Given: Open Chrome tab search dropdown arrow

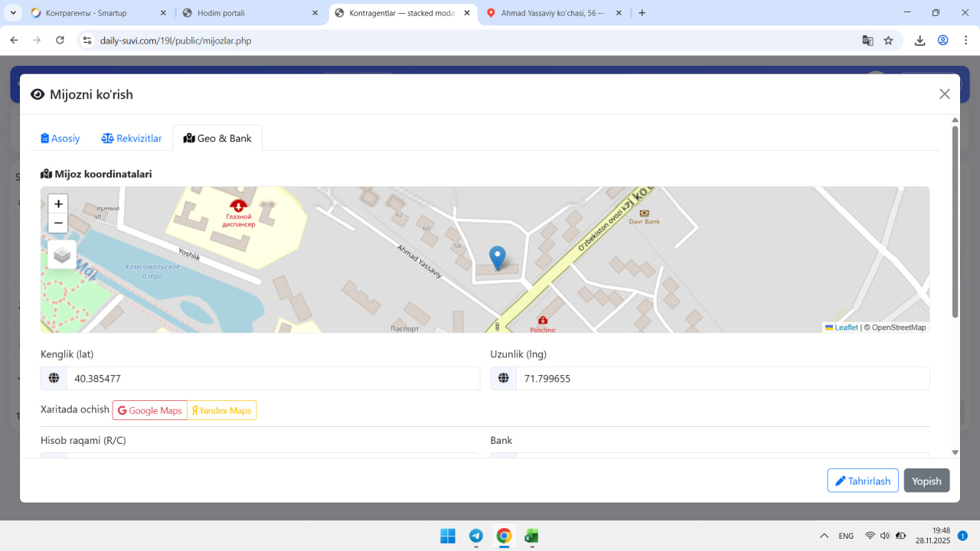Looking at the screenshot, I should pos(13,13).
